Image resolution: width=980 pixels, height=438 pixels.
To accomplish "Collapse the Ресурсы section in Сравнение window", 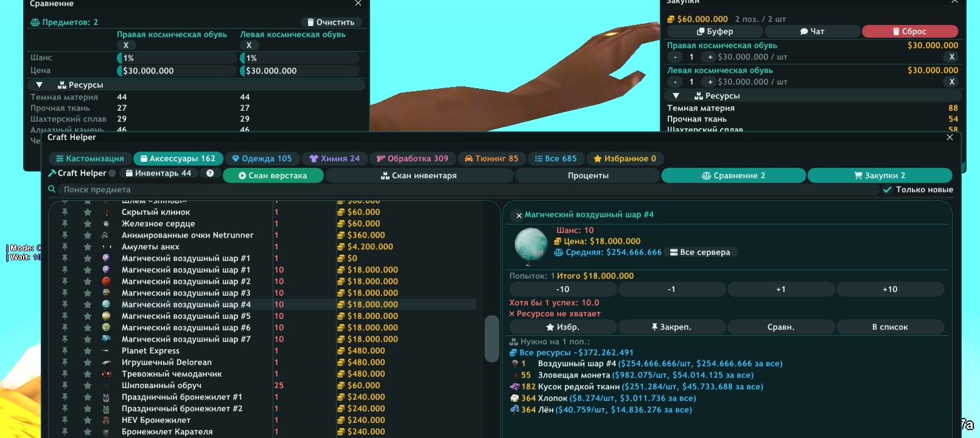I will tap(39, 85).
